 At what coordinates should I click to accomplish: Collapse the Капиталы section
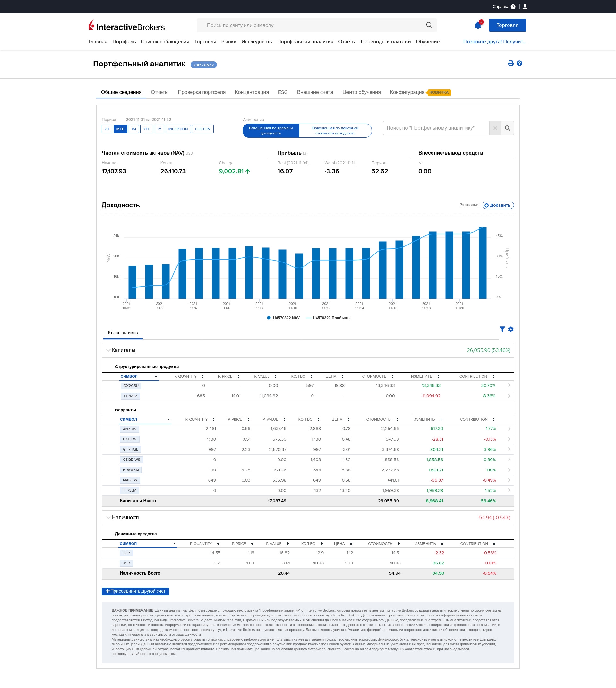coord(108,350)
